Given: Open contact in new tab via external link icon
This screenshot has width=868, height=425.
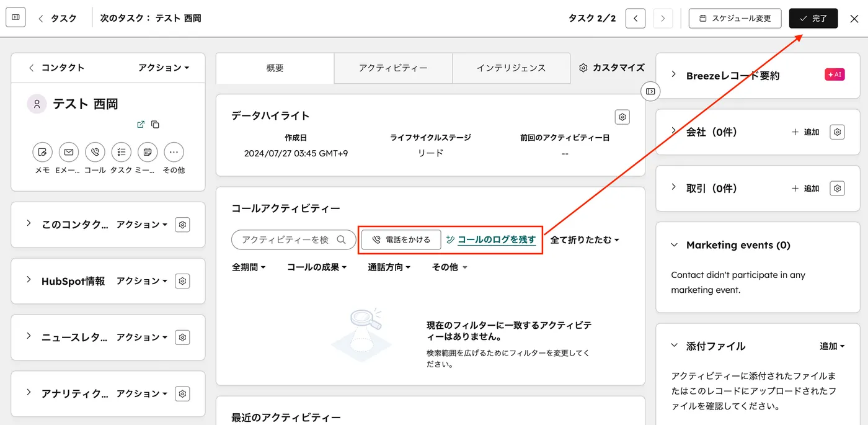Looking at the screenshot, I should tap(141, 124).
